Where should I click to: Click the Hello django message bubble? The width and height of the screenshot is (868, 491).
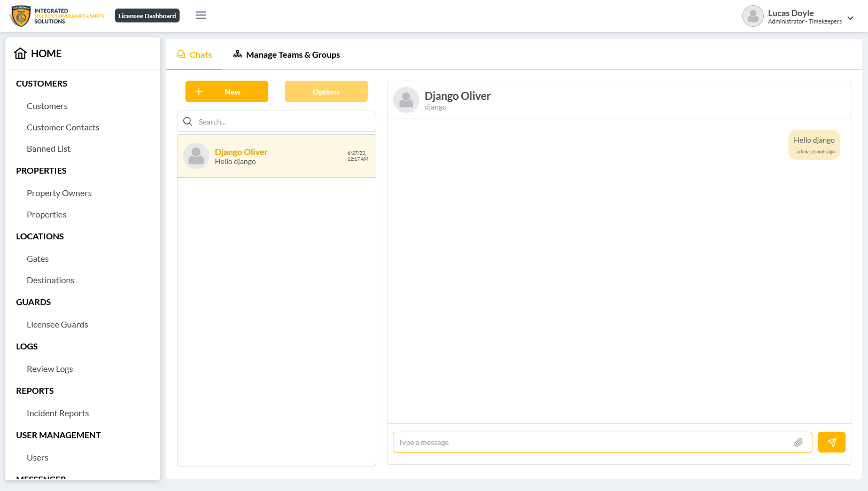coord(814,145)
